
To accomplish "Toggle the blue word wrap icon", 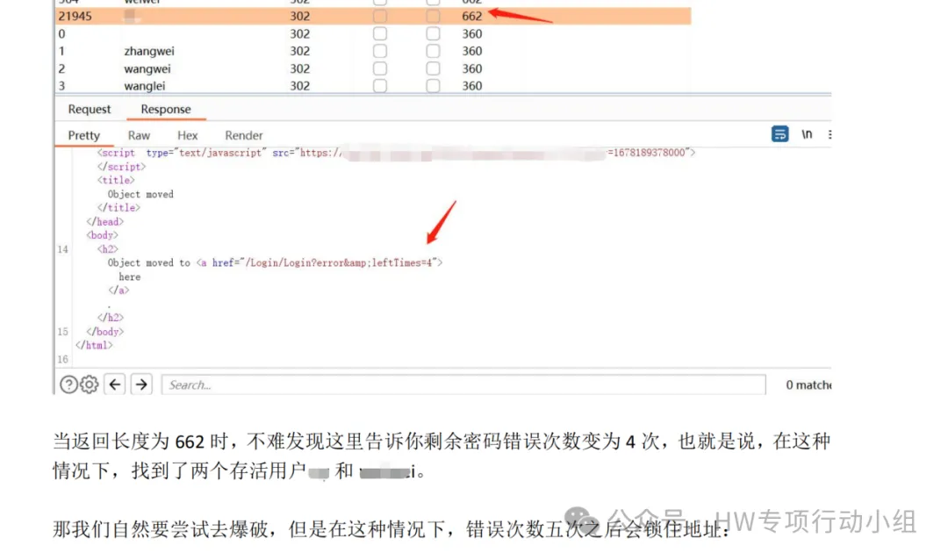I will (780, 134).
